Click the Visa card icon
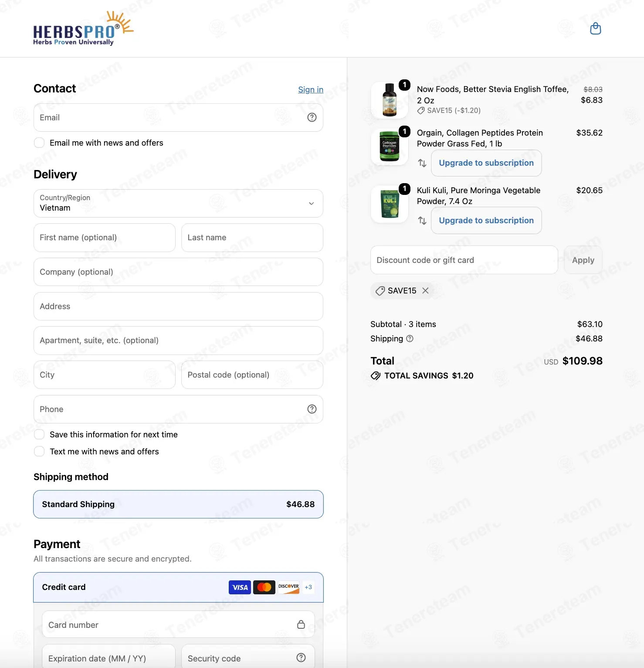The image size is (644, 668). click(x=240, y=587)
